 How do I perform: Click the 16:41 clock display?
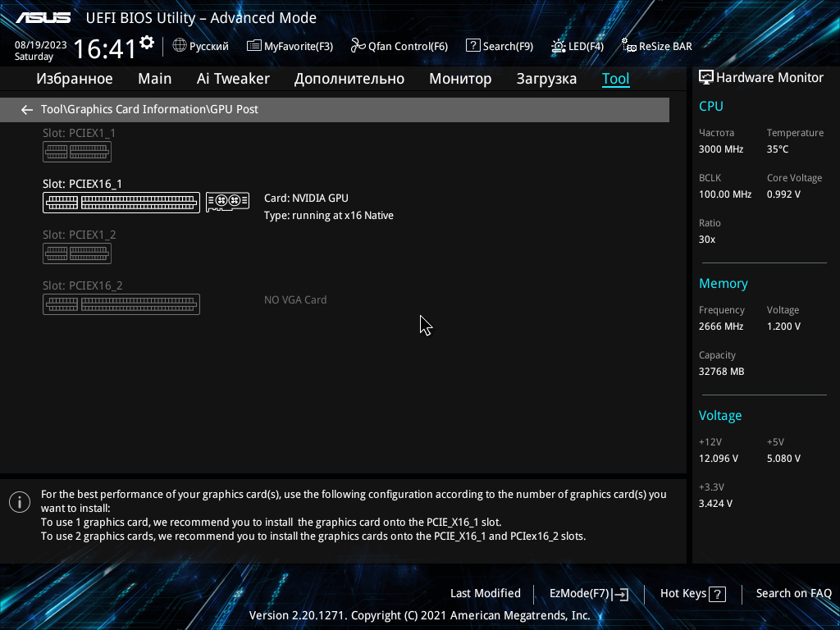pos(105,48)
